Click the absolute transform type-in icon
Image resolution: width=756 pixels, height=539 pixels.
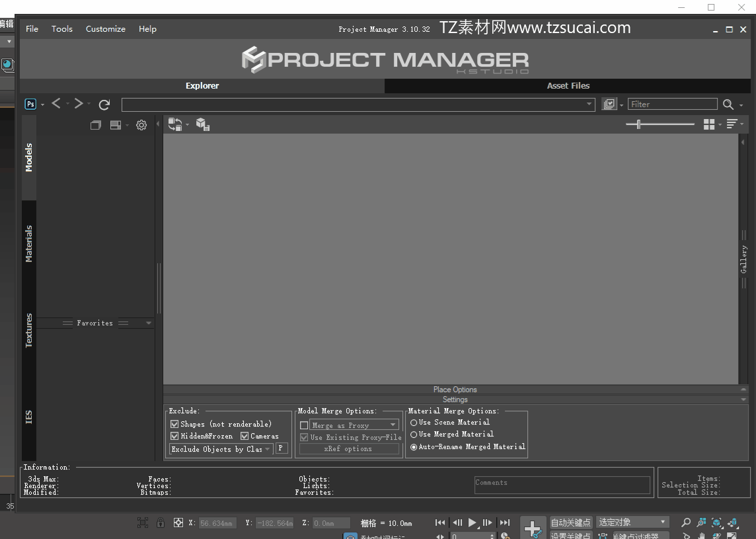click(178, 522)
